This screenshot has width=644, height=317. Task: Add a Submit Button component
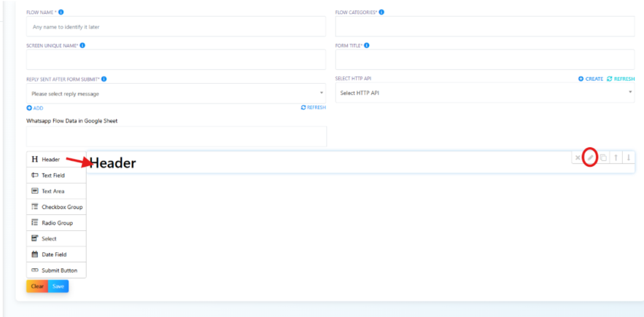56,270
